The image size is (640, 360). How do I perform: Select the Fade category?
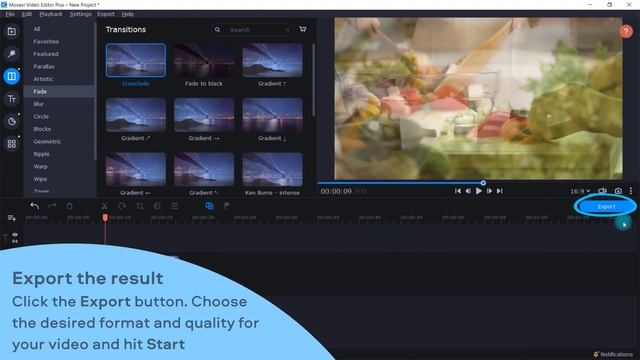(59, 91)
